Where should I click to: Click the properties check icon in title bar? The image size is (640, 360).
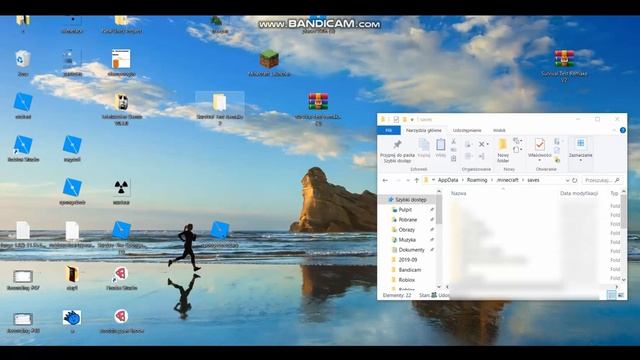pos(396,119)
